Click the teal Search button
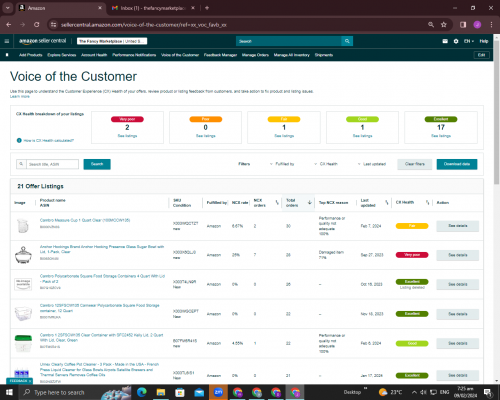 tap(97, 164)
